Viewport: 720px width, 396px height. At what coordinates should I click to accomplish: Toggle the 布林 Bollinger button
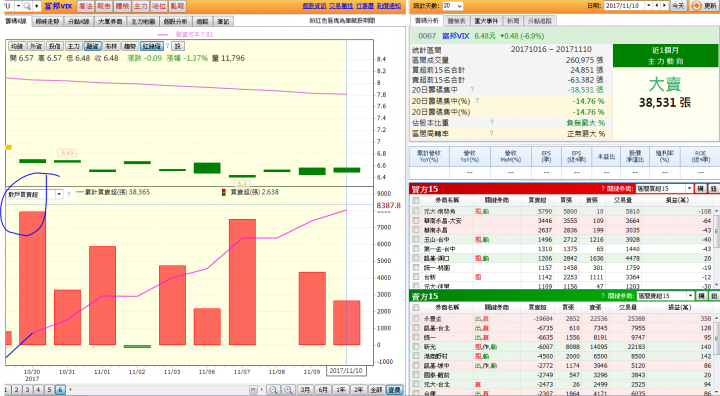coord(111,46)
